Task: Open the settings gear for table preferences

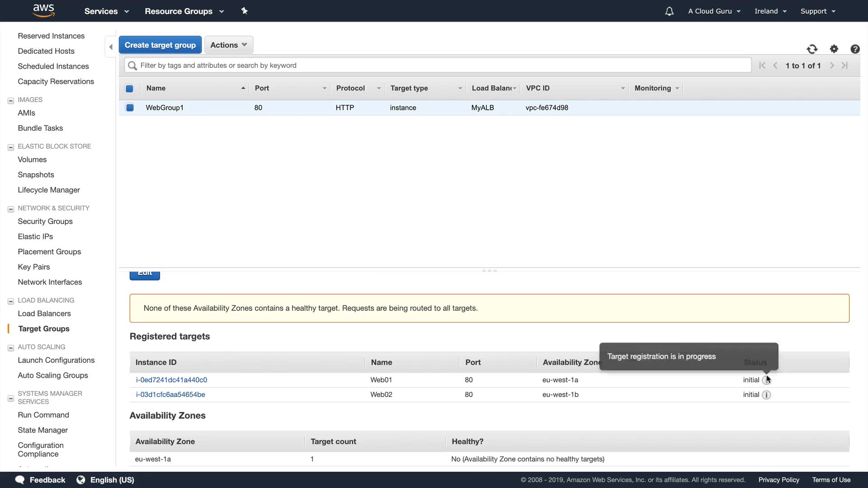Action: tap(834, 49)
